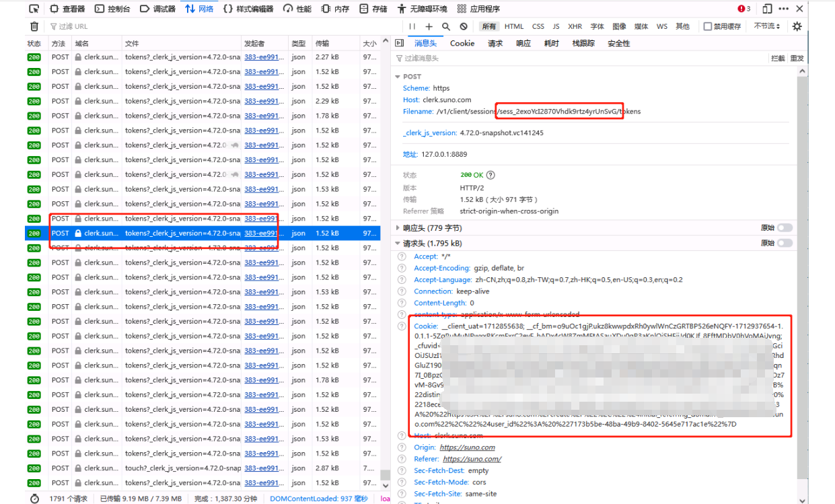Switch to the 控制台 tab
835x504 pixels.
point(112,9)
